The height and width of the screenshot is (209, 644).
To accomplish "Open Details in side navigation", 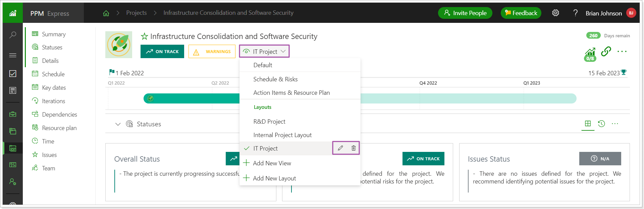I will pos(46,60).
